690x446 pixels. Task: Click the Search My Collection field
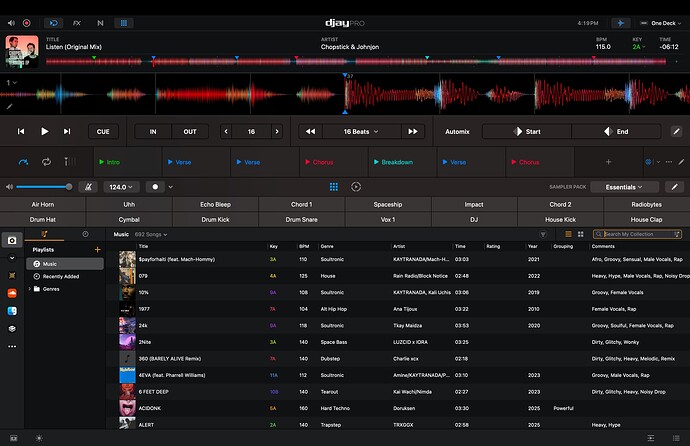coord(637,234)
